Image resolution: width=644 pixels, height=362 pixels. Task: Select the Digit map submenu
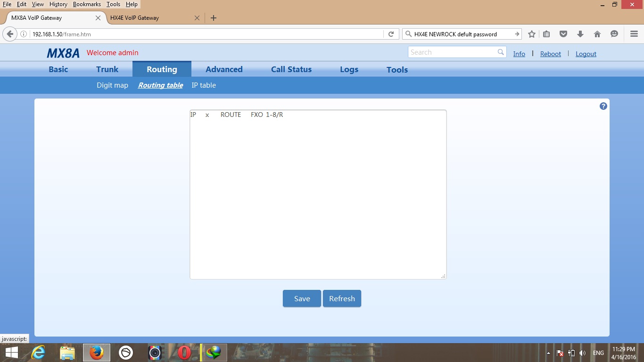click(x=112, y=85)
